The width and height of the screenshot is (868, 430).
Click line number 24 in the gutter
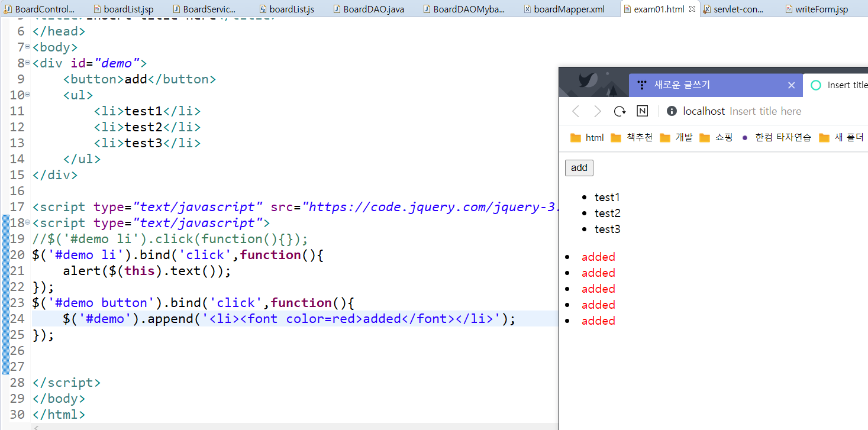point(17,319)
